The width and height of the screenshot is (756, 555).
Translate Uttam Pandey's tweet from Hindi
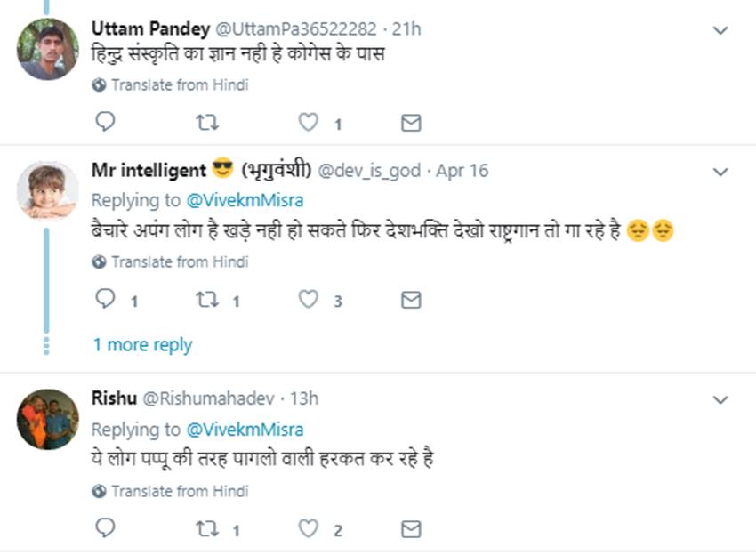[x=179, y=85]
